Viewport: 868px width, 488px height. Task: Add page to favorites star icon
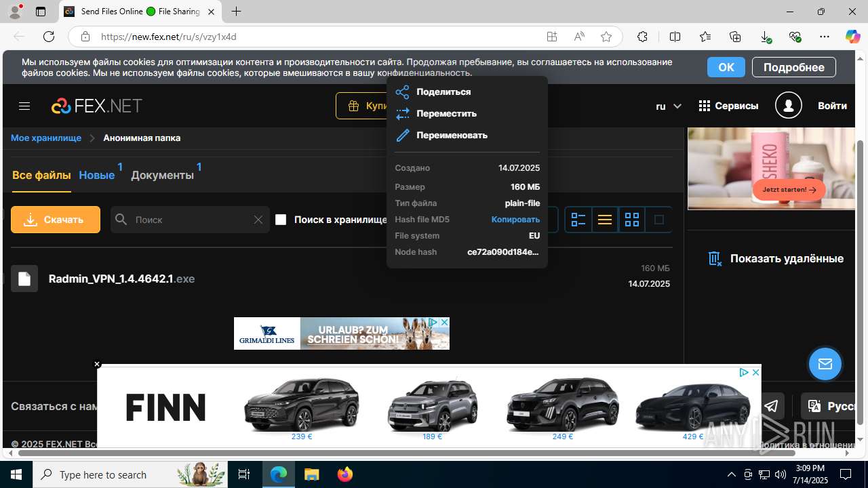click(x=606, y=37)
